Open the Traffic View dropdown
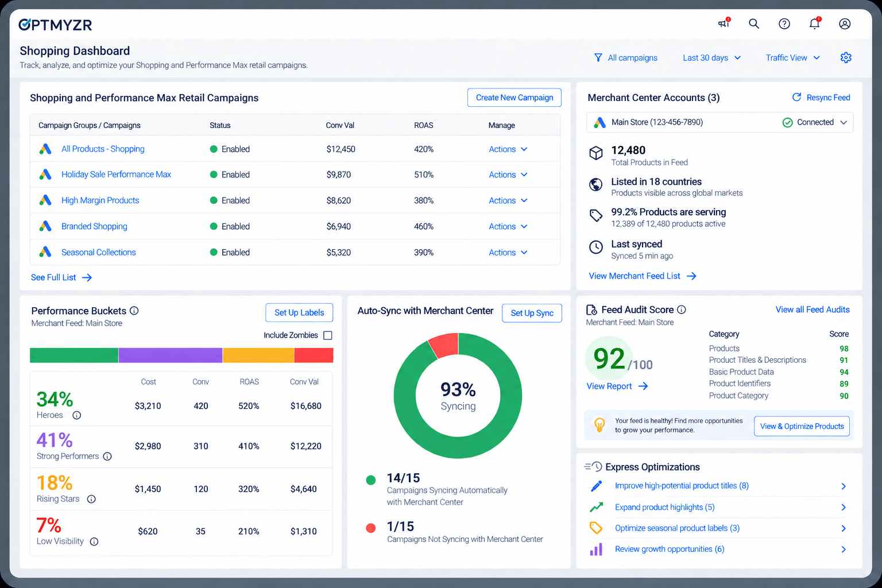This screenshot has height=588, width=882. point(793,57)
